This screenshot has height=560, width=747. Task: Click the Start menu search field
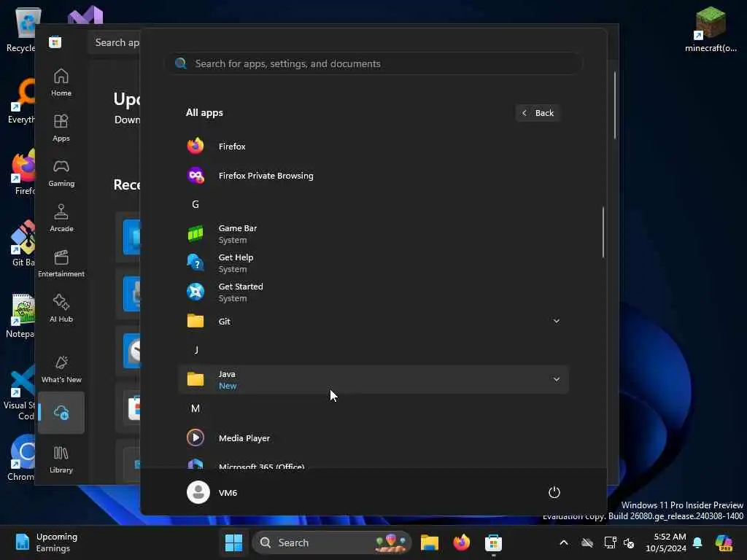373,63
